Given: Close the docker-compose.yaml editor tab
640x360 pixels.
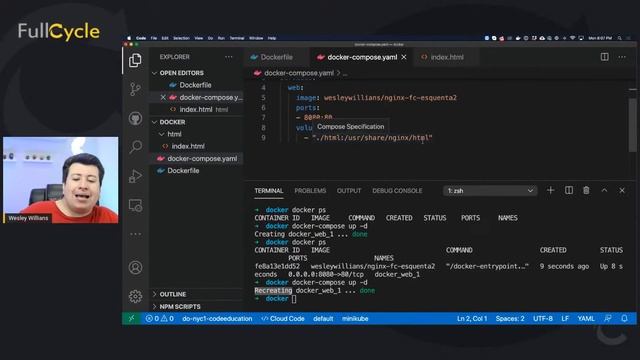Looking at the screenshot, I should click(x=404, y=57).
